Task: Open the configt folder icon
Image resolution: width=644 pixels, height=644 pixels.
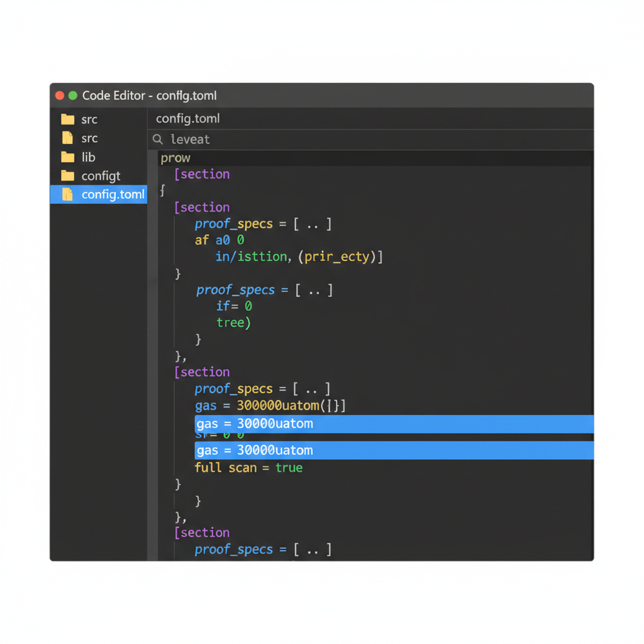Action: click(x=69, y=175)
